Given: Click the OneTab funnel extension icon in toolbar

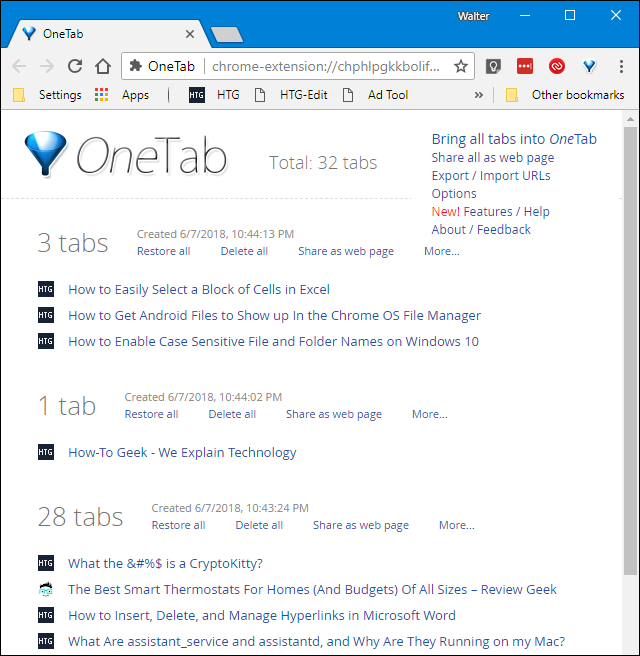Looking at the screenshot, I should click(x=589, y=66).
